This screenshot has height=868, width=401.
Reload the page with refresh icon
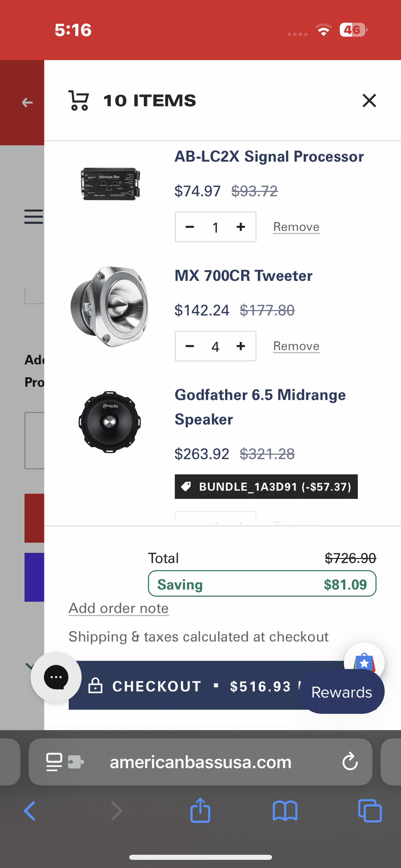pos(350,761)
